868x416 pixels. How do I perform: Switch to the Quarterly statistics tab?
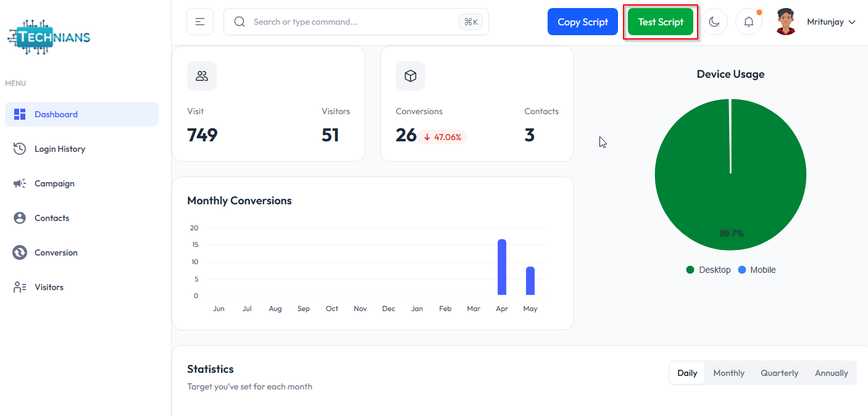779,373
